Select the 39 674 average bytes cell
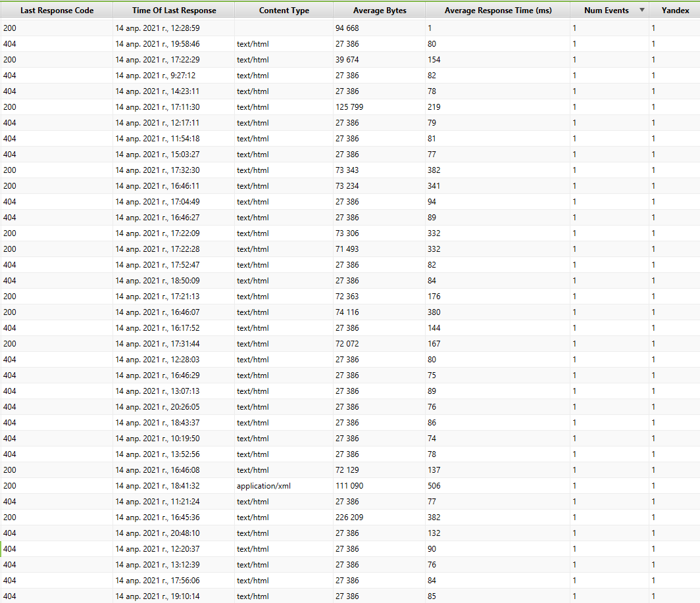The image size is (700, 603). click(x=347, y=60)
